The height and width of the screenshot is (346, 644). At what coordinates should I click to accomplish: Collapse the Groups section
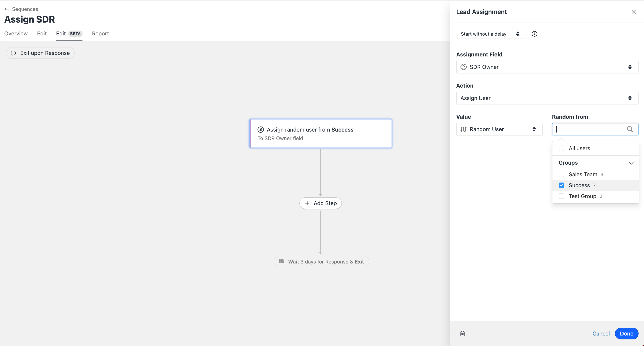(x=632, y=163)
